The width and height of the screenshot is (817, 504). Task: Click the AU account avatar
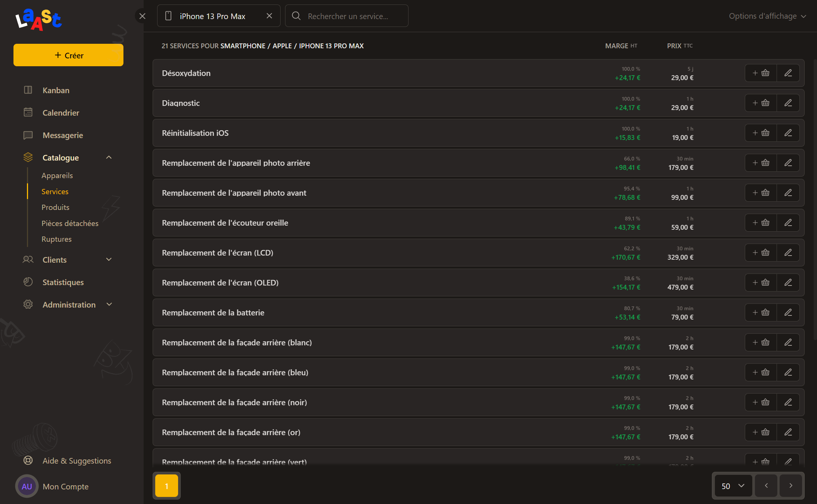click(x=27, y=486)
